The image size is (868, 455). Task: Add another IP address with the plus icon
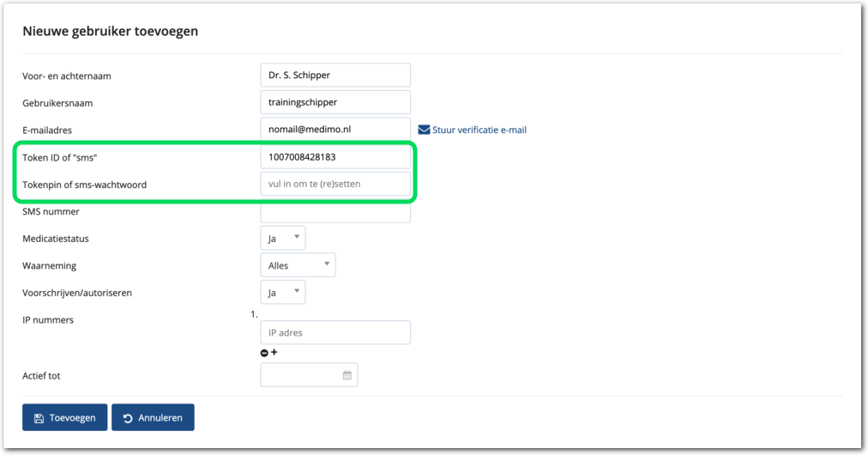pyautogui.click(x=274, y=352)
